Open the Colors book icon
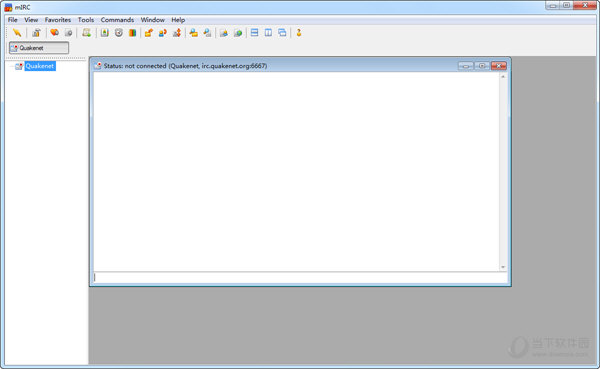This screenshot has width=600, height=369. coord(132,33)
